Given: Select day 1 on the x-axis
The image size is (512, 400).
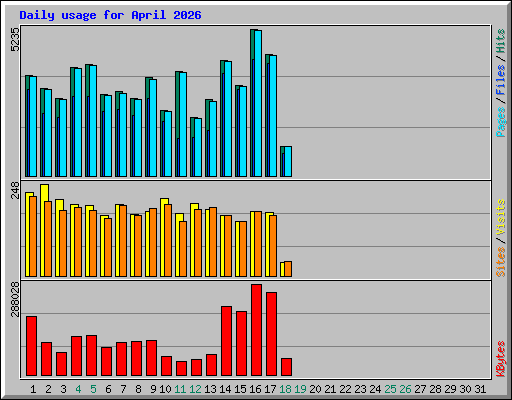Looking at the screenshot, I should (33, 389).
